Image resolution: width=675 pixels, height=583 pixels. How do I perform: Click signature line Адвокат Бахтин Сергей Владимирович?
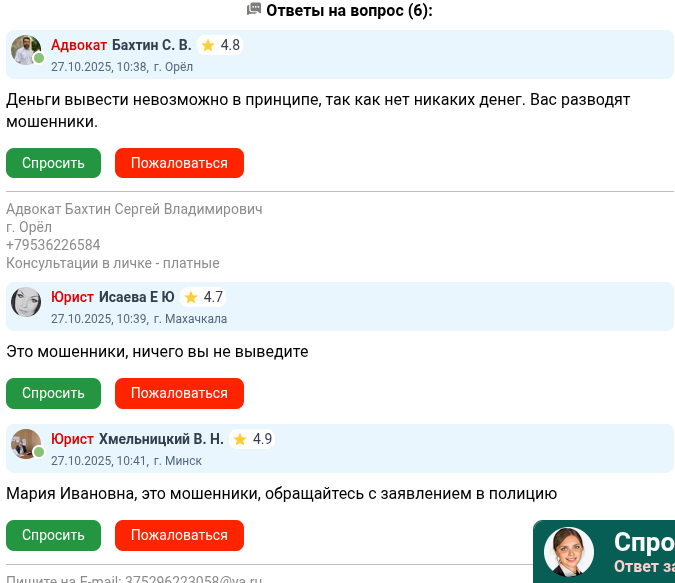[134, 209]
